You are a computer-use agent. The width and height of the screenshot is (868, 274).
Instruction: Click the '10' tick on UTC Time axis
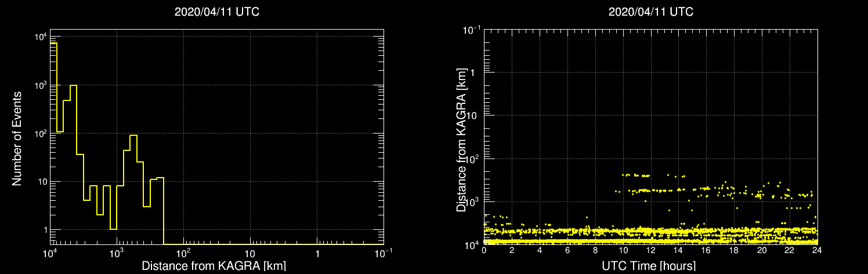coord(623,251)
